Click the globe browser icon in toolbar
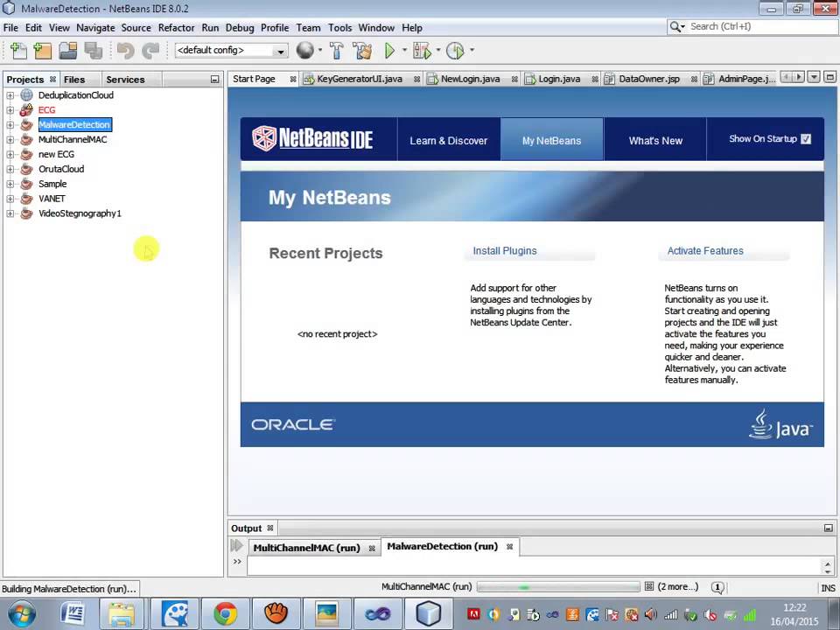This screenshot has height=630, width=840. [304, 51]
